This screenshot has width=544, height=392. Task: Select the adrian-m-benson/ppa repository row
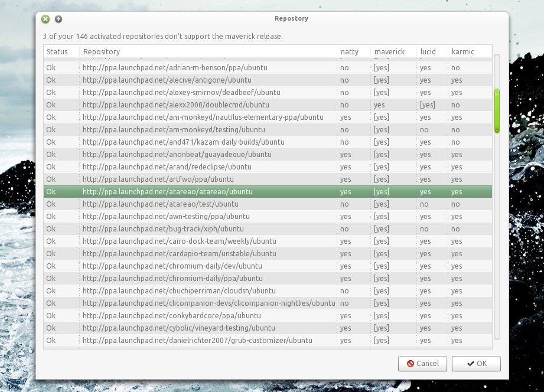click(x=268, y=68)
